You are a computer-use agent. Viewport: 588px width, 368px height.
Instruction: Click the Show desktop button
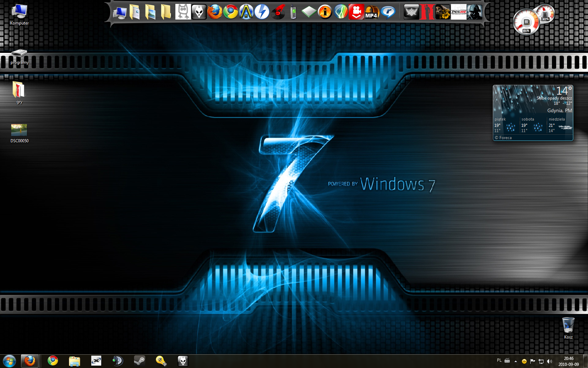coord(585,361)
